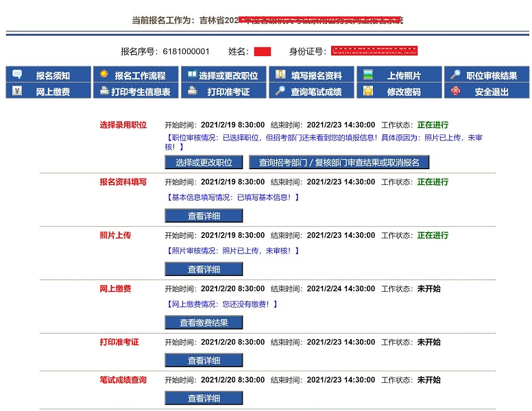The height and width of the screenshot is (411, 532).
Task: View details for 照片上传 section
Action: pyautogui.click(x=204, y=269)
